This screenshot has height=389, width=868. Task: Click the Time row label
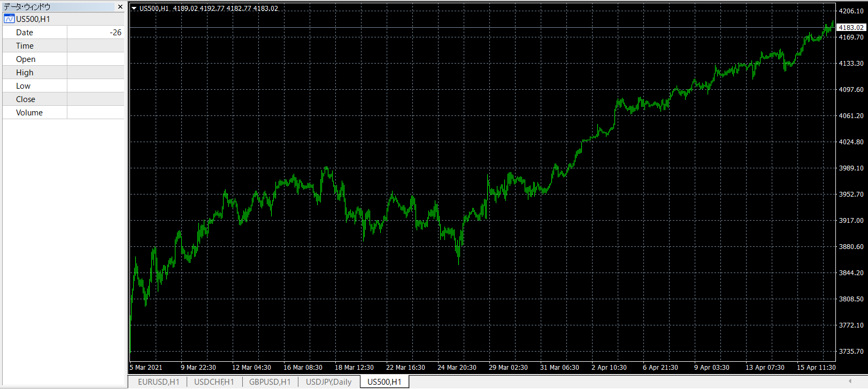[25, 46]
